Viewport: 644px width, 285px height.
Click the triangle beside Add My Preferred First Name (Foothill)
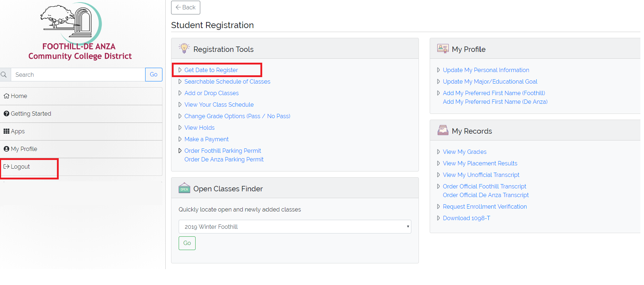pyautogui.click(x=438, y=93)
